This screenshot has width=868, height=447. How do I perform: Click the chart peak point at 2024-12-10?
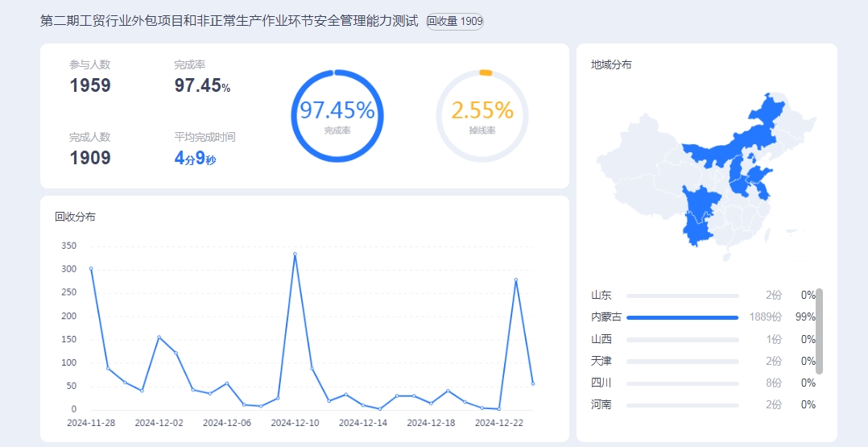[295, 255]
